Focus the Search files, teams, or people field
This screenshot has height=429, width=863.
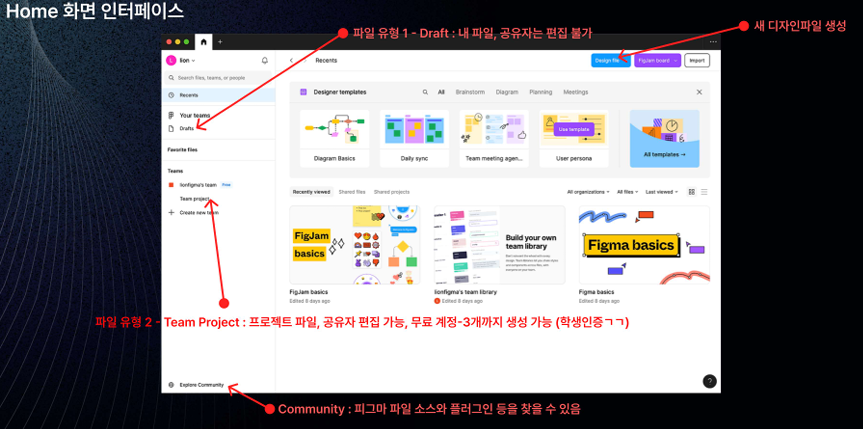pos(219,78)
